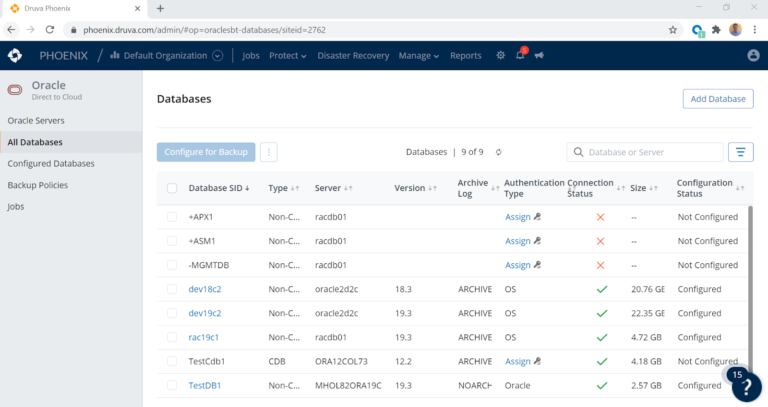Open Backup Policies in the sidebar
Image resolution: width=768 pixels, height=407 pixels.
click(x=37, y=185)
